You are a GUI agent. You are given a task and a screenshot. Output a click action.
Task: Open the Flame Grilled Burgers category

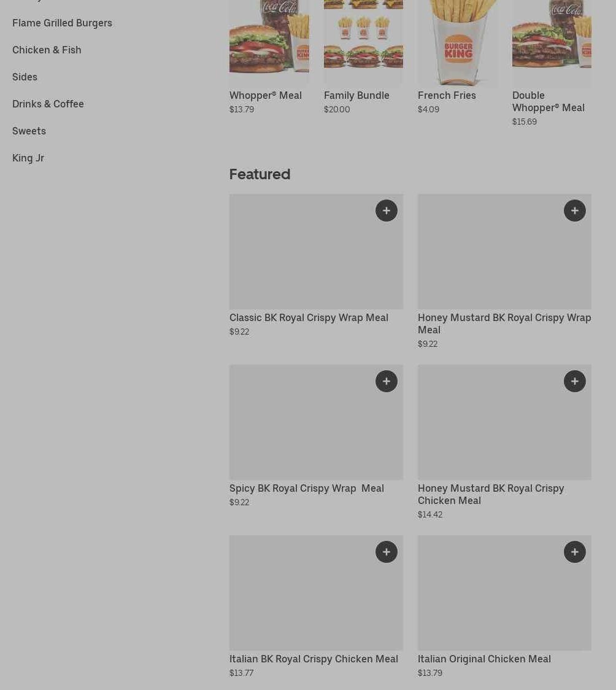tap(62, 23)
